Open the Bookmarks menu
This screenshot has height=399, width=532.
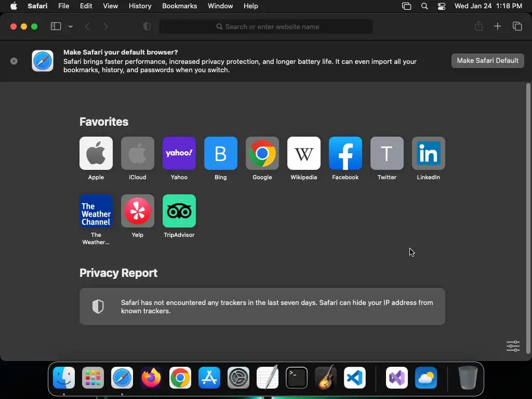(x=179, y=6)
